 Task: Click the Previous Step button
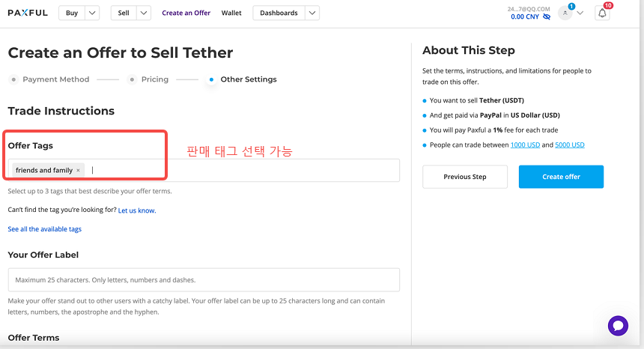[x=465, y=177]
